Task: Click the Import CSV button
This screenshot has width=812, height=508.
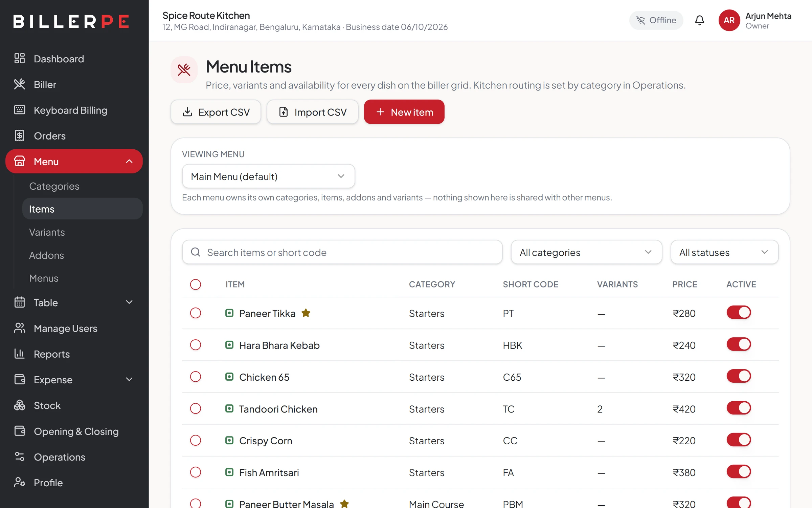Action: tap(312, 112)
